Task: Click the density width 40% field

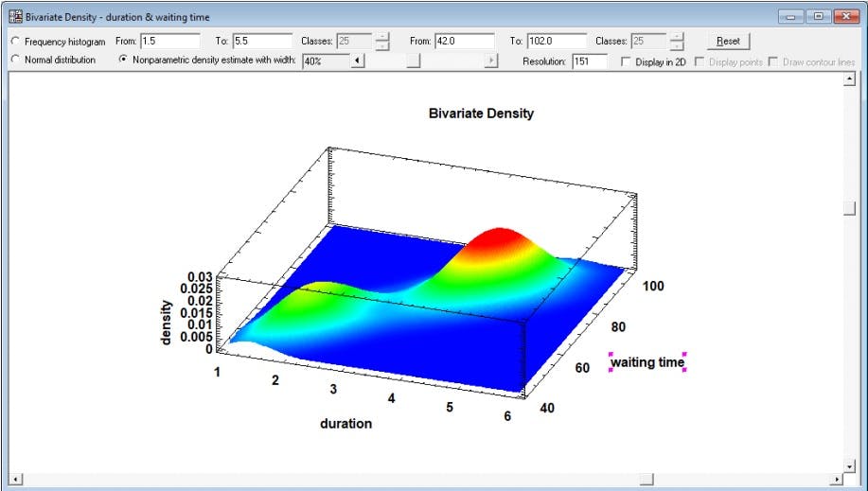Action: coord(326,61)
